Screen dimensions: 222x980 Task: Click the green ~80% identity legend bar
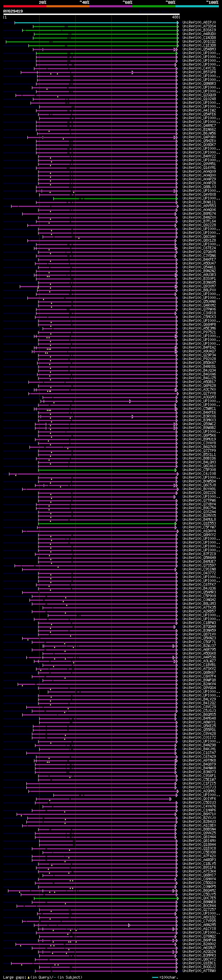(154, 6)
